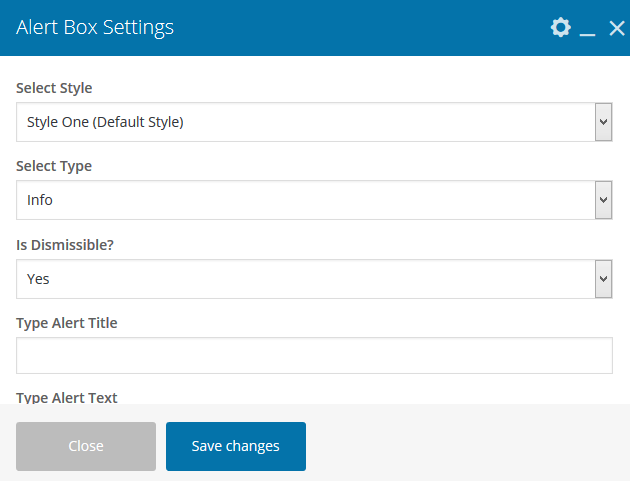Click the blue header bar's empty space
Image resolution: width=630 pixels, height=481 pixels.
(360, 28)
